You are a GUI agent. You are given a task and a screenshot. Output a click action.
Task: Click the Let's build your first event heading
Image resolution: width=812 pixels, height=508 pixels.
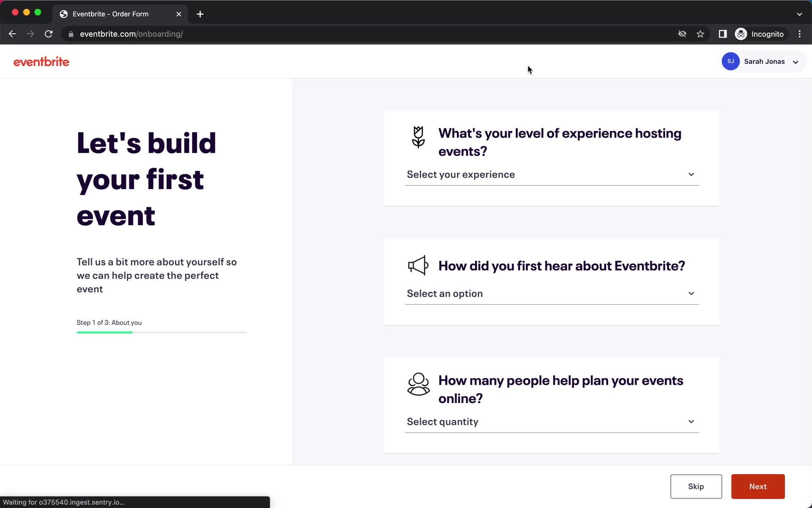tap(146, 179)
